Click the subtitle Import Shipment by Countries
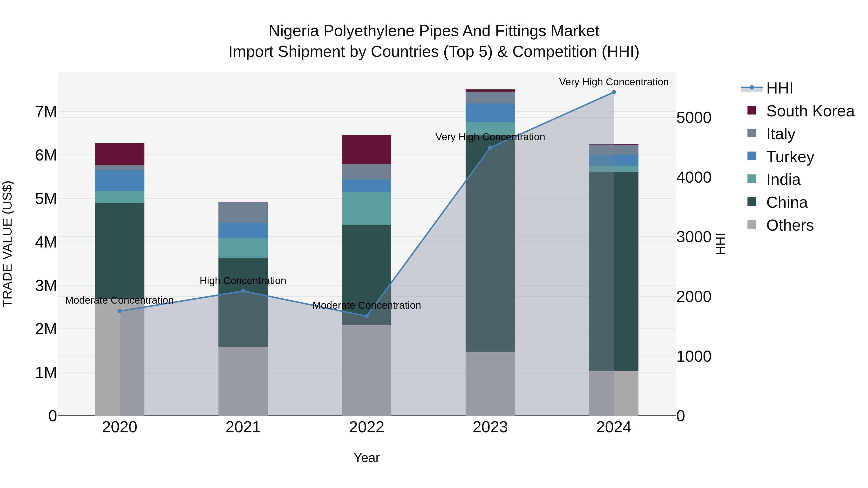868x488 pixels. 434,52
